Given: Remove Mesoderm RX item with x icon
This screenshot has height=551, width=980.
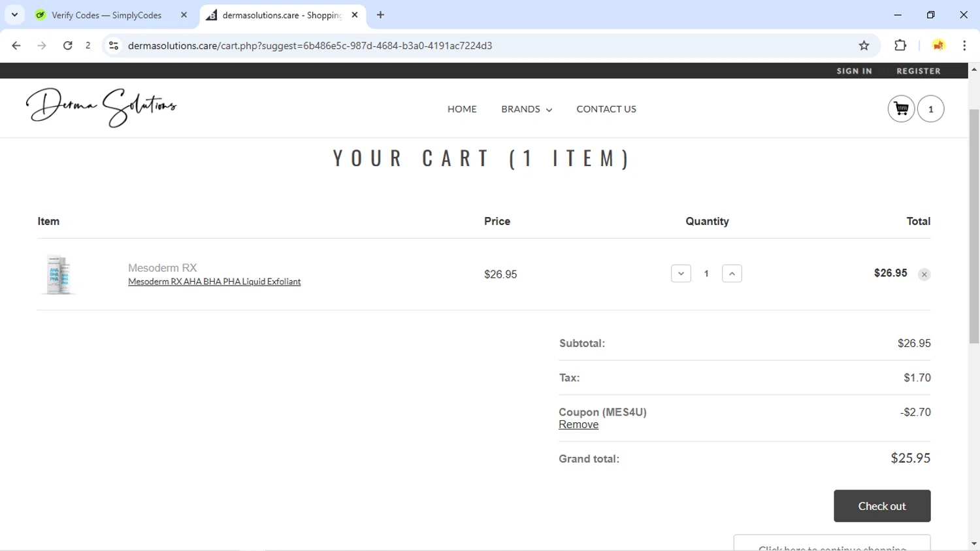Looking at the screenshot, I should (x=924, y=275).
